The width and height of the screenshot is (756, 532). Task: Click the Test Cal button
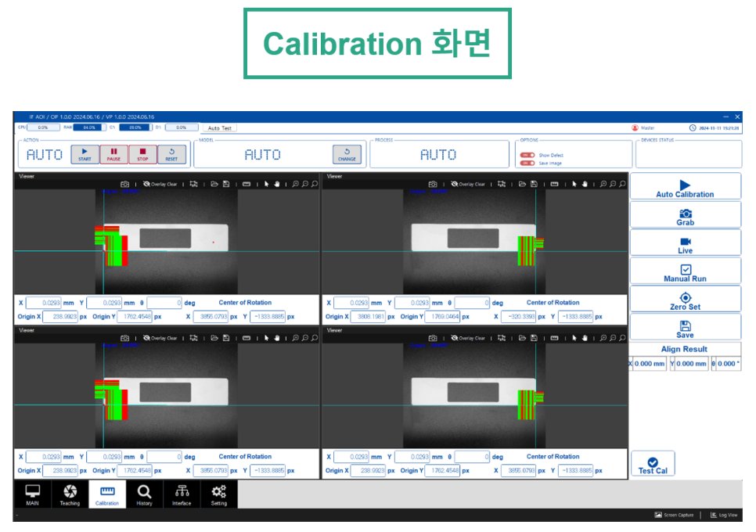point(653,464)
